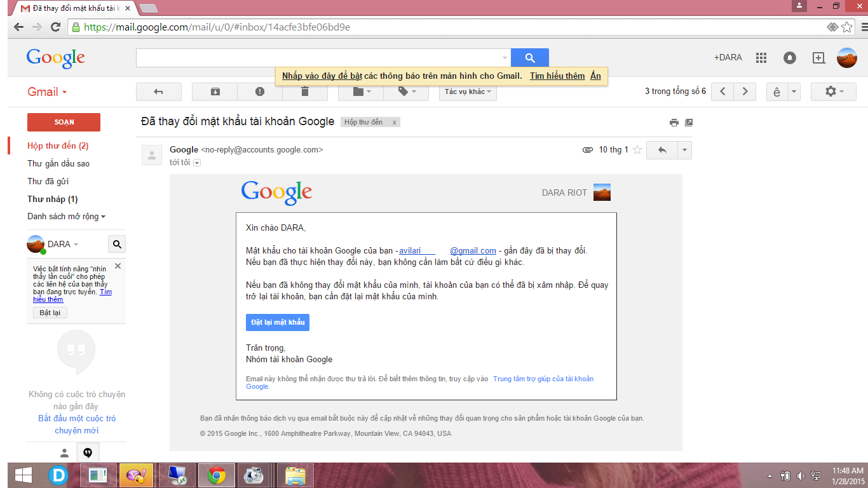The height and width of the screenshot is (488, 868).
Task: Open 'Trung tâm trợ giúp của tài khoản Google' link
Action: (420, 383)
